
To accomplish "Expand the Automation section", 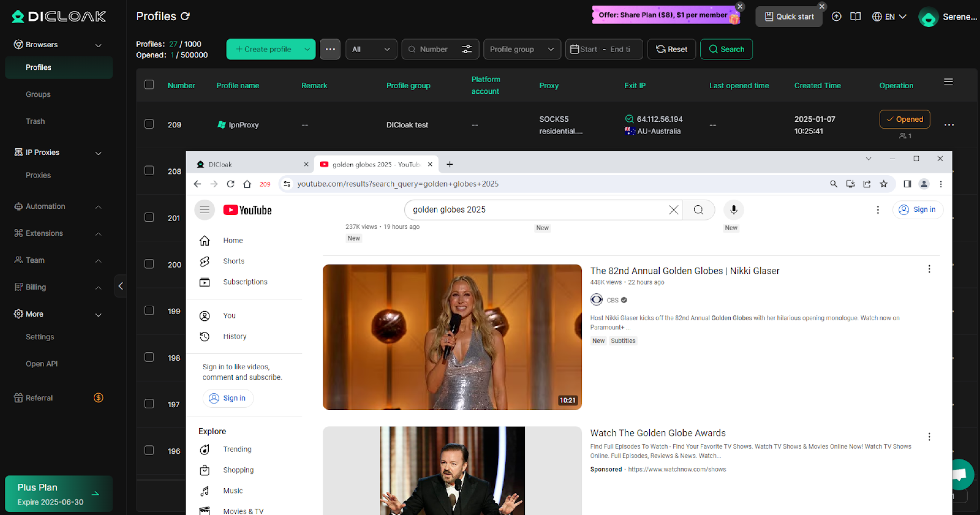I will [x=98, y=207].
